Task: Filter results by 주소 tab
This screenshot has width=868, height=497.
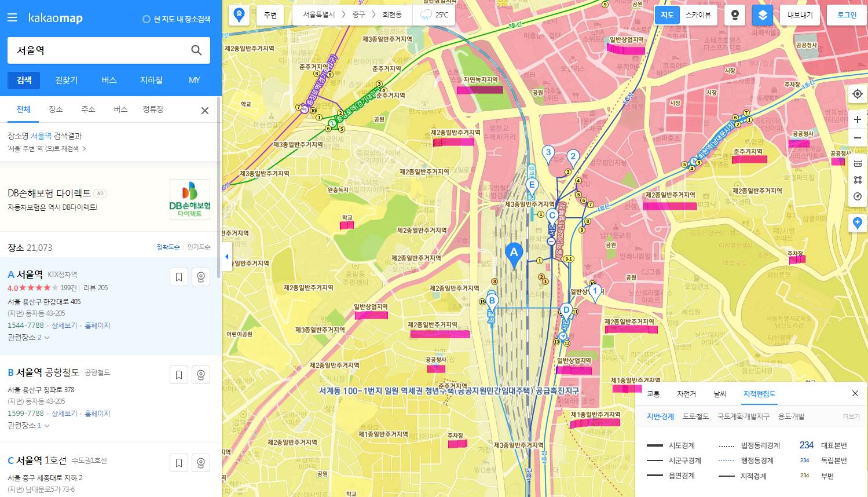Action: [x=88, y=109]
